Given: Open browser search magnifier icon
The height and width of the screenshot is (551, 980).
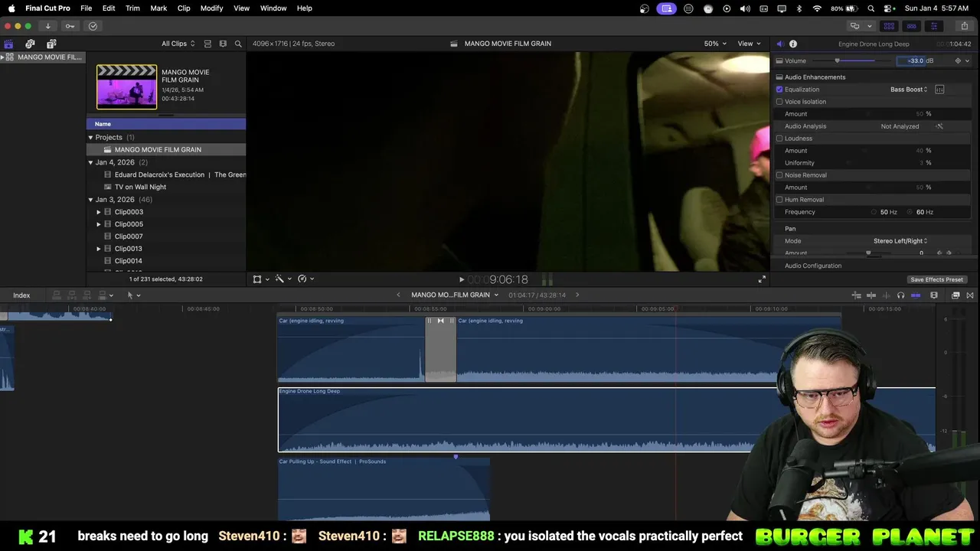Looking at the screenshot, I should coord(238,44).
